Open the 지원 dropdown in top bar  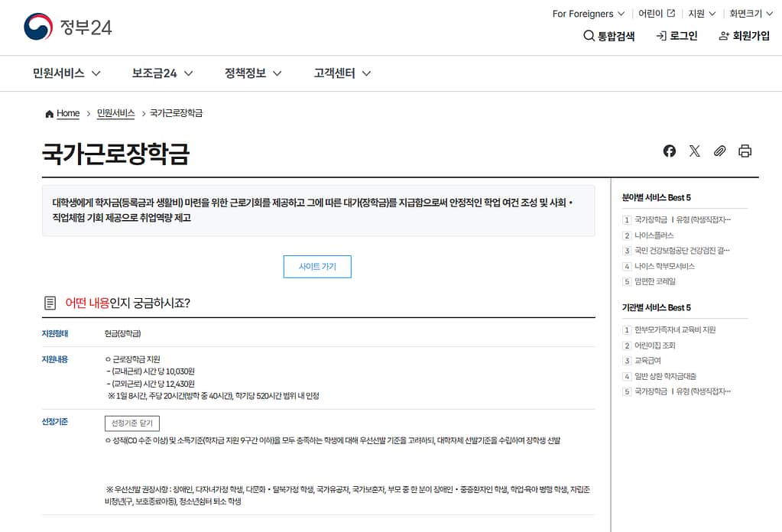[x=702, y=13]
